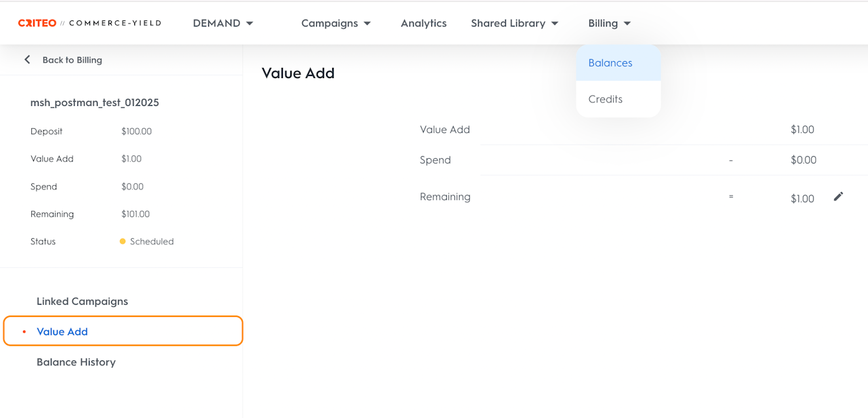Click the back arrow chevron icon
The height and width of the screenshot is (418, 868).
(x=27, y=60)
